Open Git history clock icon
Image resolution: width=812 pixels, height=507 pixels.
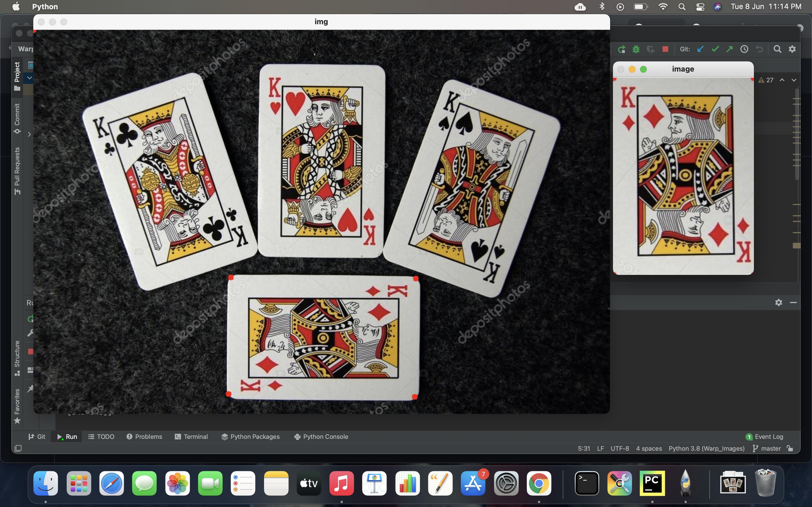click(744, 49)
